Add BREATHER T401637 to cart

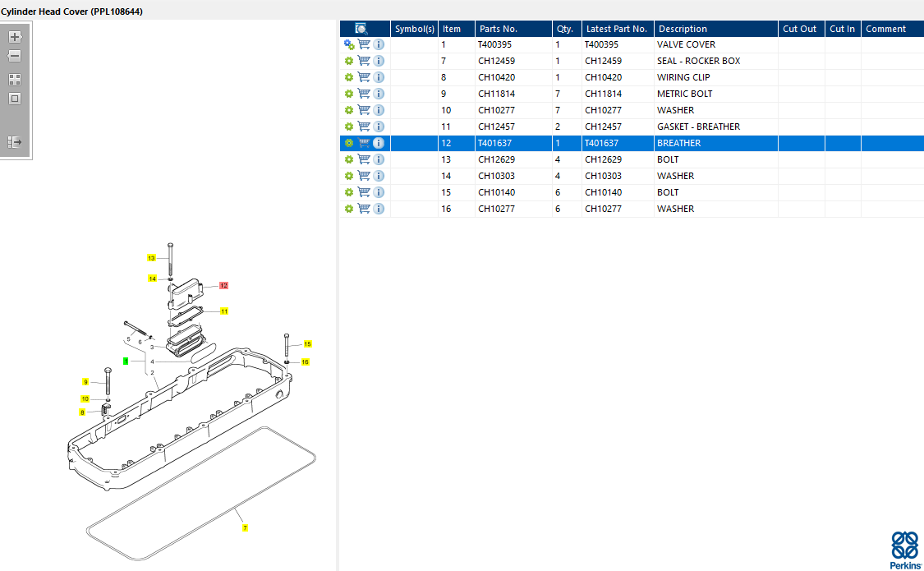pyautogui.click(x=364, y=143)
